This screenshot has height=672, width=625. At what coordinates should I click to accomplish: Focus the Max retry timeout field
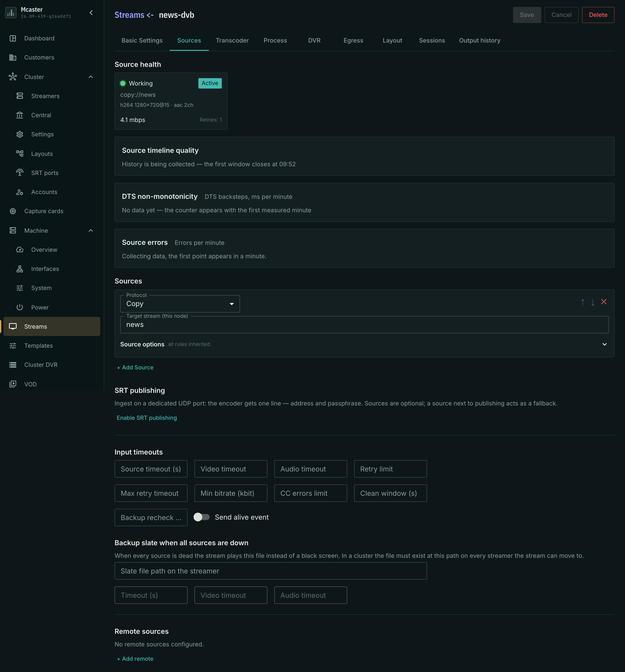tap(151, 493)
